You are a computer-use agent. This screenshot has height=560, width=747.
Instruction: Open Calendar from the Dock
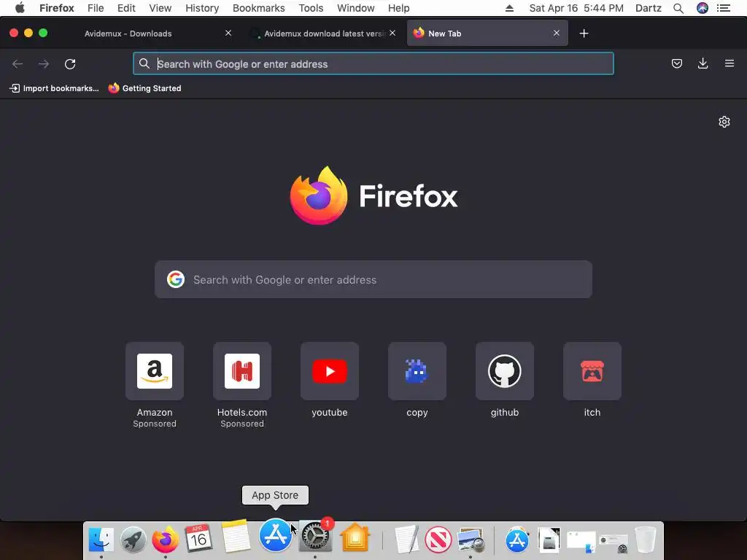click(198, 538)
